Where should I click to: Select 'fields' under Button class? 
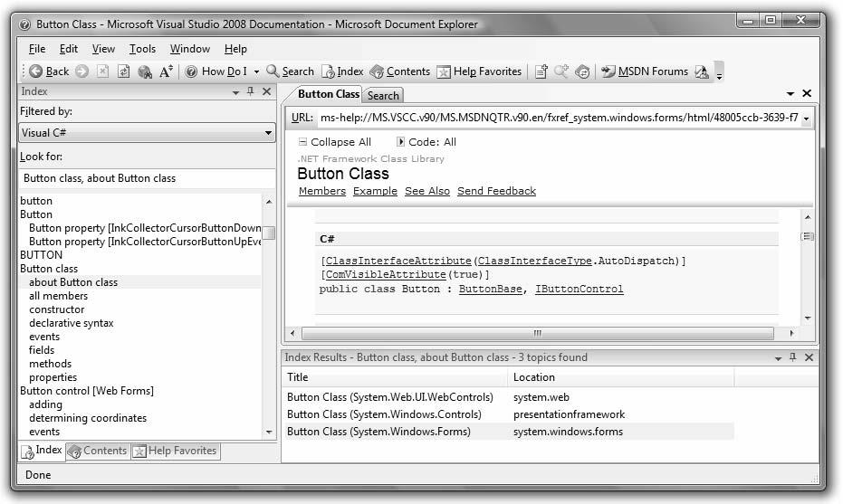(42, 350)
